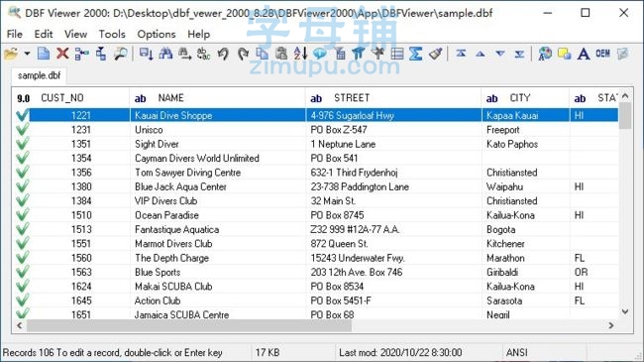Open the File menu
This screenshot has width=644, height=362.
point(15,34)
